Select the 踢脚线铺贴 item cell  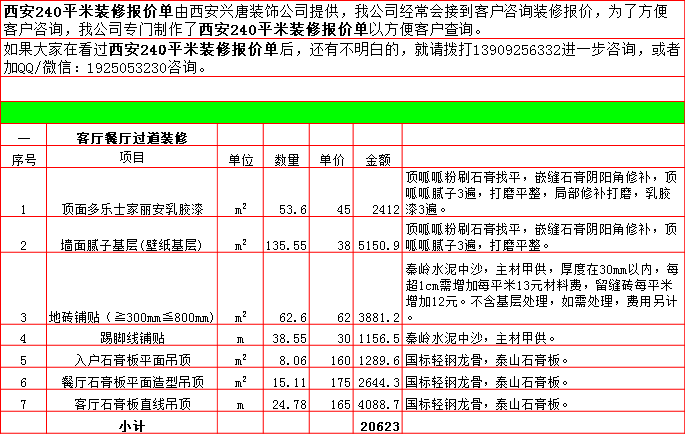click(132, 339)
